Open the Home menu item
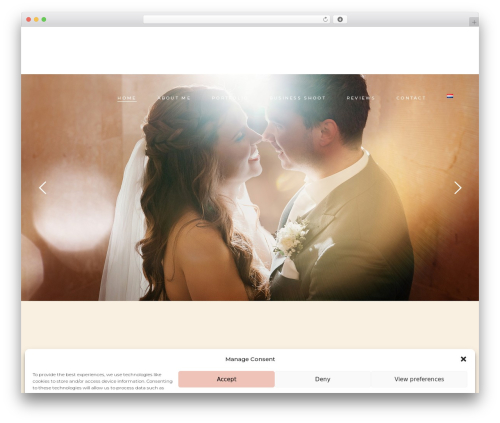This screenshot has width=500, height=423. pyautogui.click(x=127, y=98)
